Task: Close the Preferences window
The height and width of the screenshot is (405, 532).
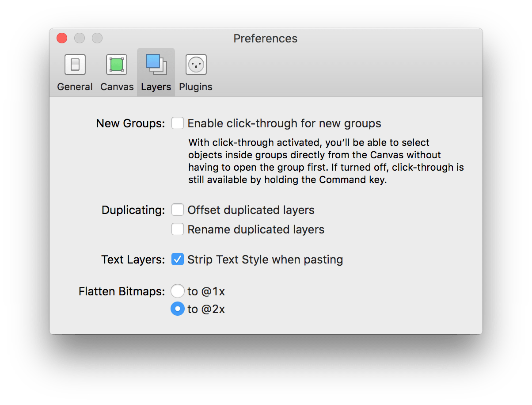Action: click(x=62, y=38)
